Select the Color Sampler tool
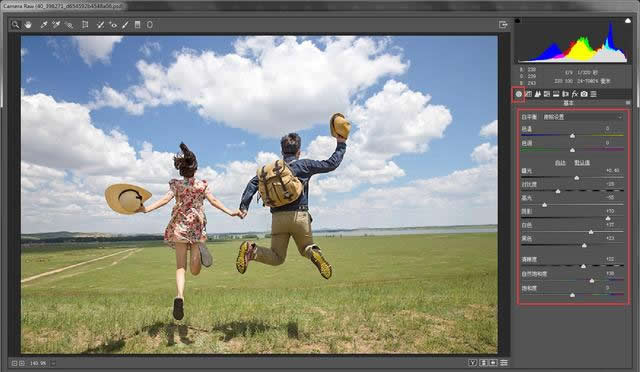This screenshot has height=372, width=640. [56, 25]
